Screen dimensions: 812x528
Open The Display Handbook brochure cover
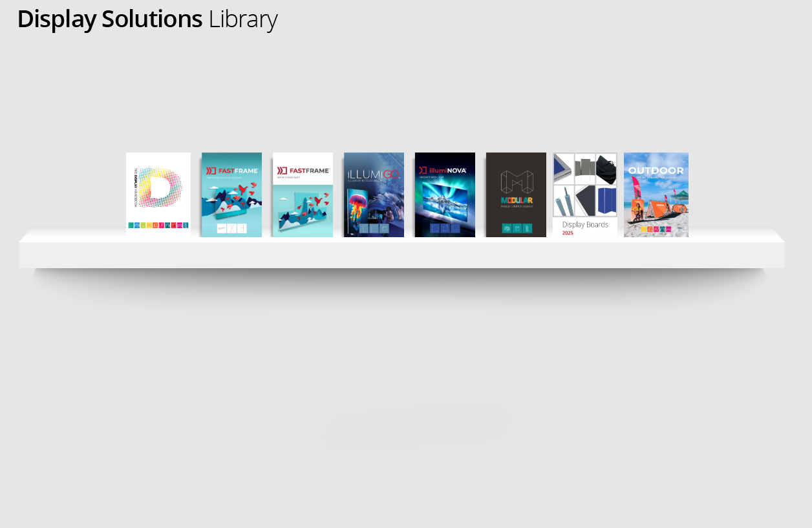coord(158,195)
